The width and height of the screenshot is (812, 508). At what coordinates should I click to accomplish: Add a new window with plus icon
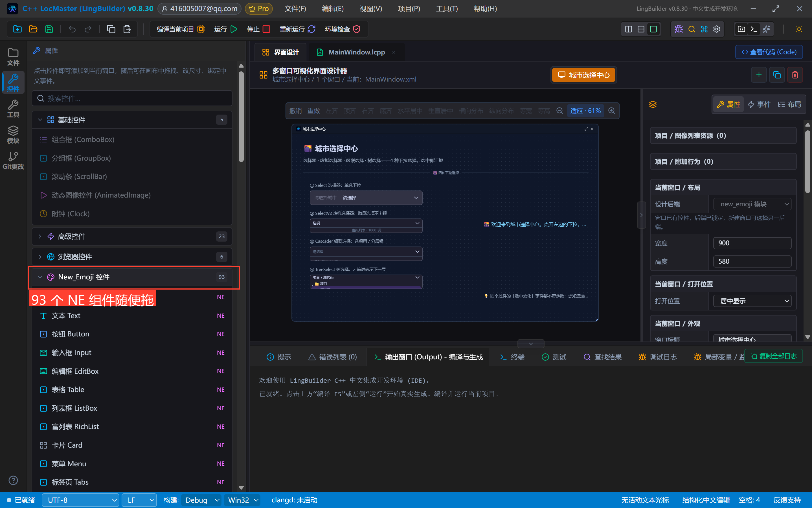point(759,75)
